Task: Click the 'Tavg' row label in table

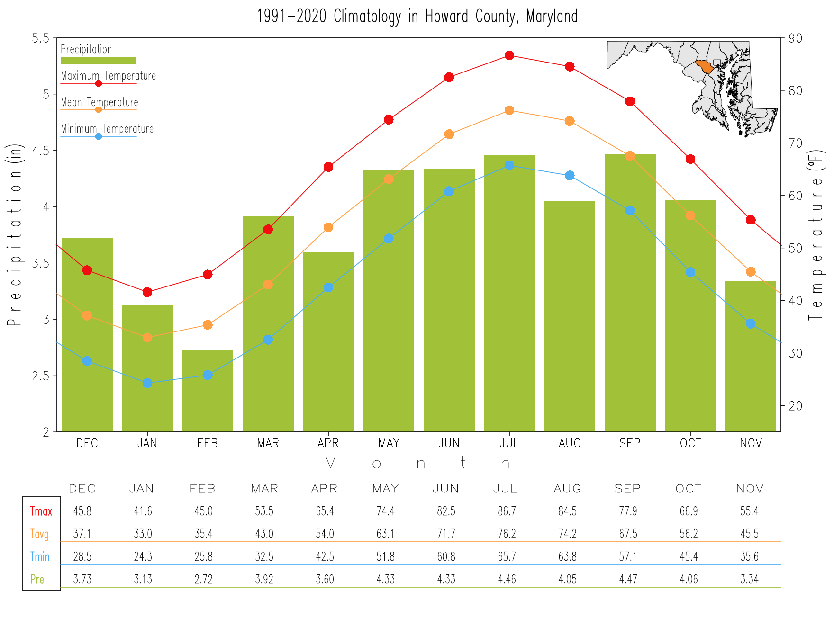Action: point(40,535)
